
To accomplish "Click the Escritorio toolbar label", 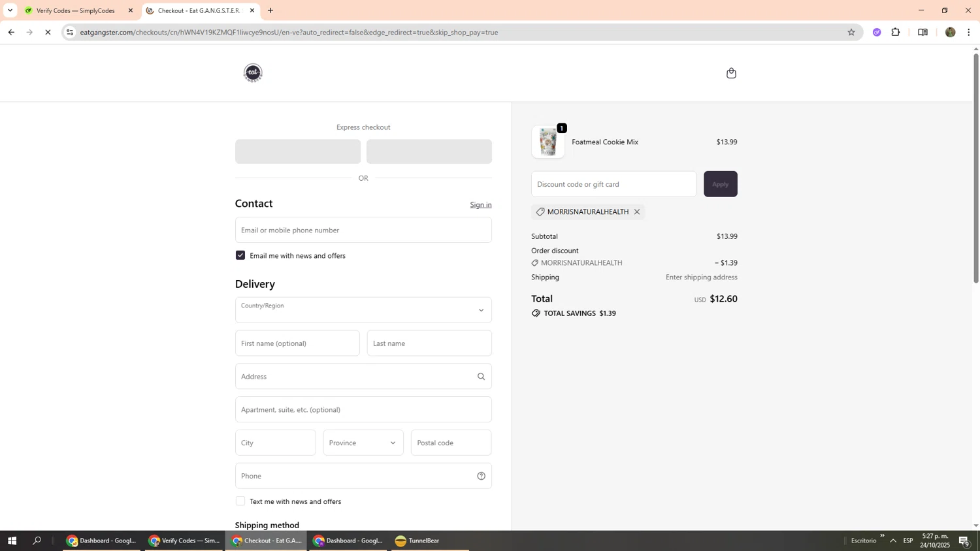I will pyautogui.click(x=863, y=541).
